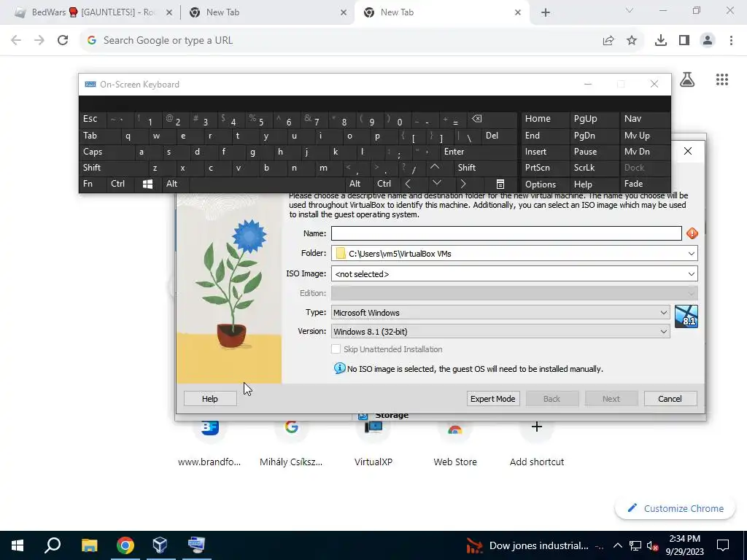Bookmark this tab with the star icon
The image size is (747, 560).
tap(632, 41)
